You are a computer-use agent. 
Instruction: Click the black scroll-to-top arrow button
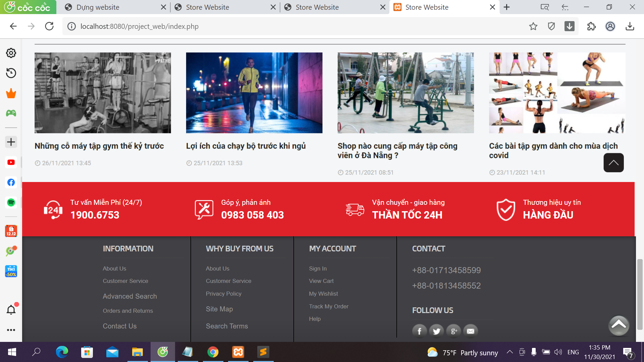click(613, 163)
